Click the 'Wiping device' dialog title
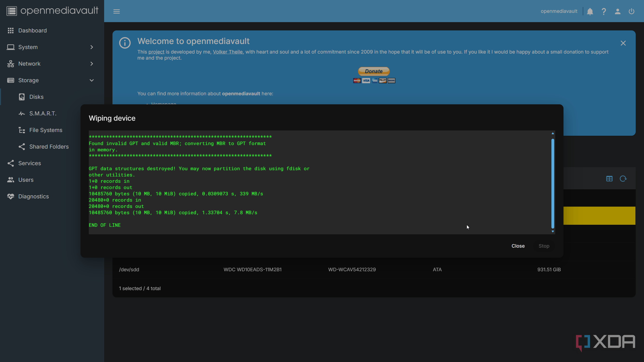The width and height of the screenshot is (644, 362). [x=112, y=118]
